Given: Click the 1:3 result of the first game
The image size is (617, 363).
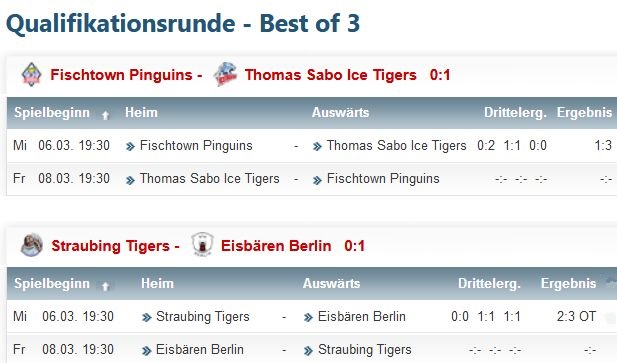Looking at the screenshot, I should point(603,146).
